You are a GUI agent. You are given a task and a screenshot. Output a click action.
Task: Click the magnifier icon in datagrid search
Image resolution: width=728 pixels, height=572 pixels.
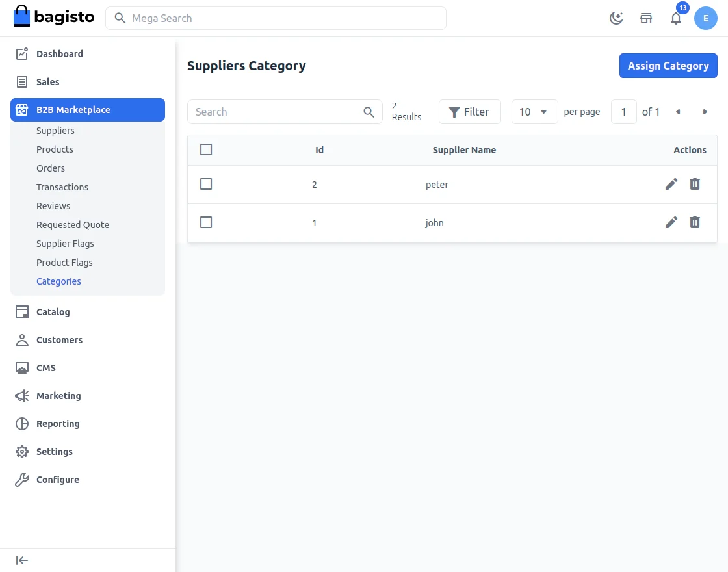tap(369, 112)
